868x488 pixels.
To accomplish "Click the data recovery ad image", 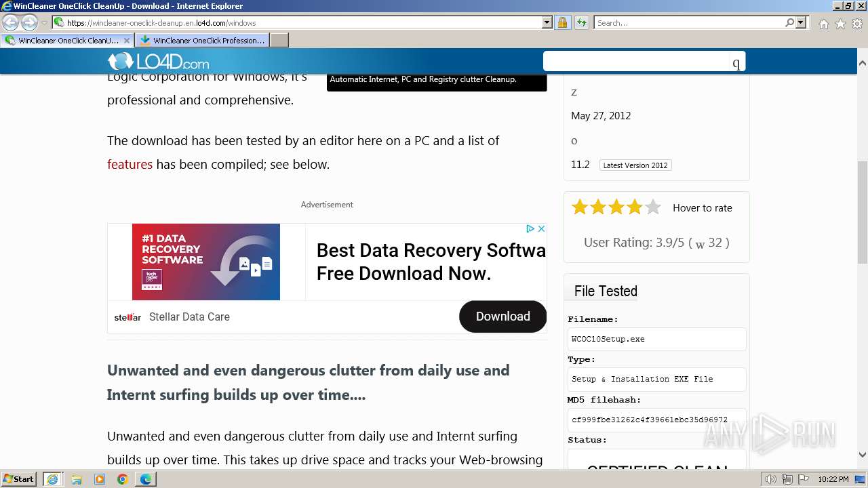I will (206, 262).
